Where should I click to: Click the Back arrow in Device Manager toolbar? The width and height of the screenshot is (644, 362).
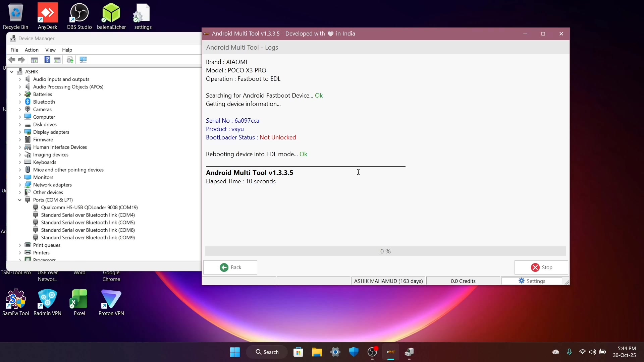coord(12,60)
